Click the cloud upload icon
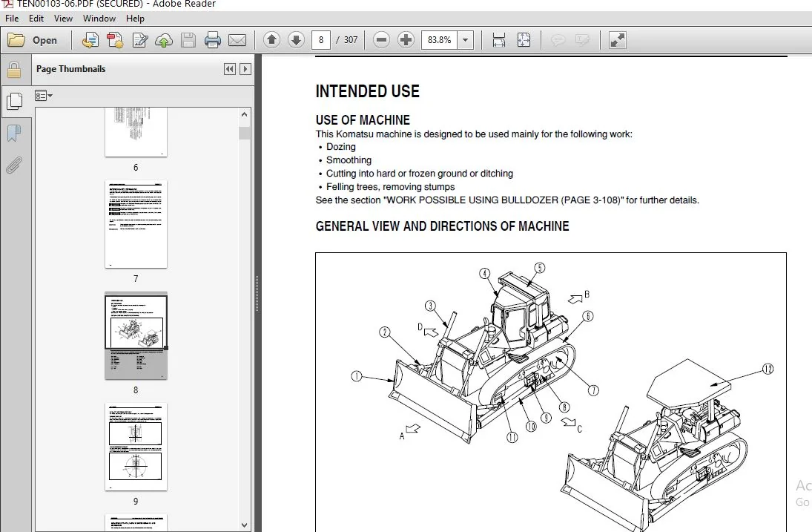Image resolution: width=812 pixels, height=532 pixels. (x=164, y=40)
